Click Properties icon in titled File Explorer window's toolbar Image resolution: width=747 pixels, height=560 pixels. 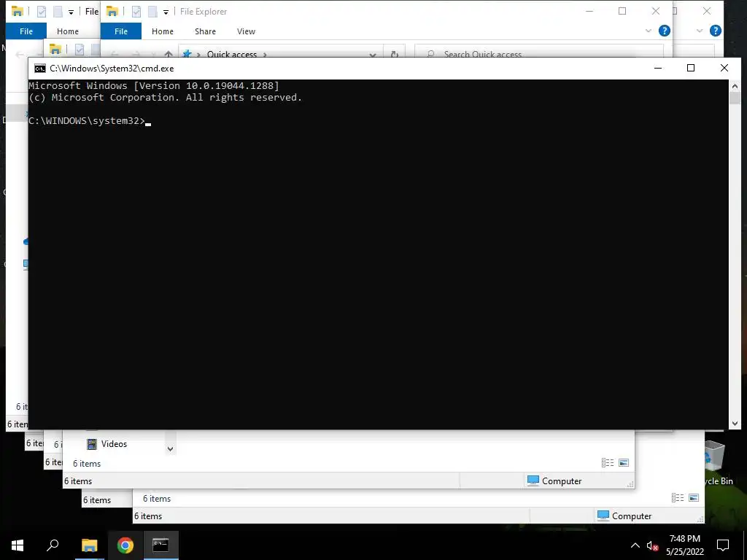tap(136, 12)
